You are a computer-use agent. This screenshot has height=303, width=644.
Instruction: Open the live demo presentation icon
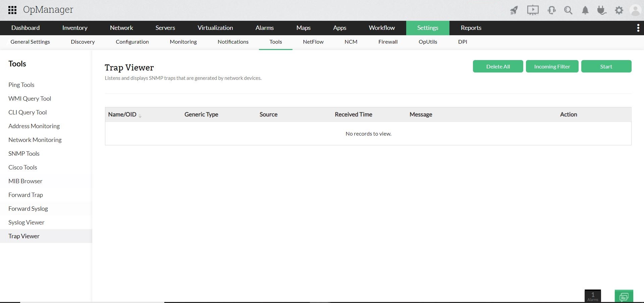click(533, 10)
